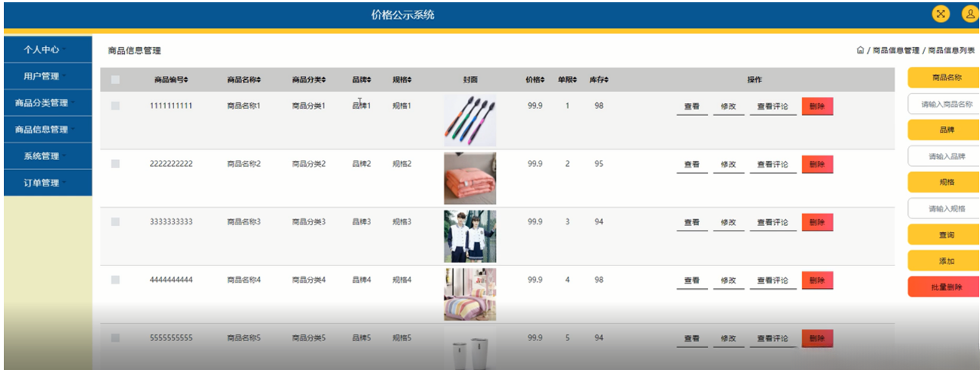980x370 pixels.
Task: Sort by 价格 column header
Action: 535,80
